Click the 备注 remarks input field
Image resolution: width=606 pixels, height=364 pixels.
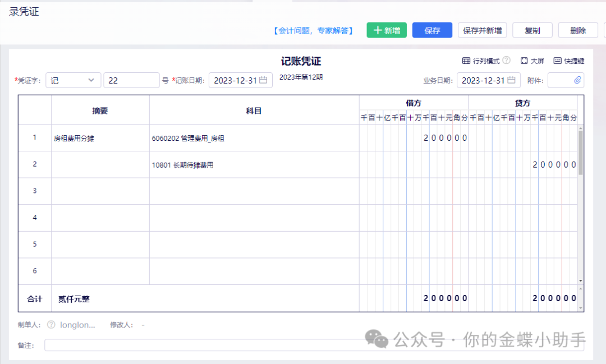click(x=314, y=345)
